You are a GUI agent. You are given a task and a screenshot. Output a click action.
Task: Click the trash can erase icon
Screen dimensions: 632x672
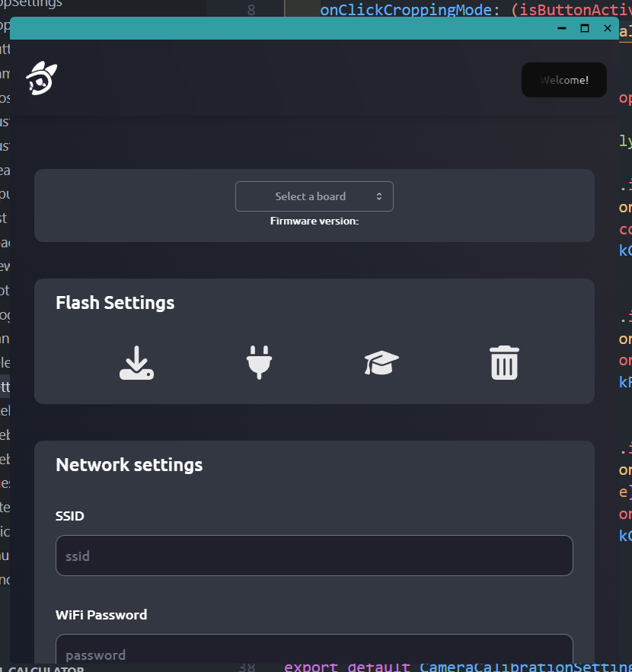pyautogui.click(x=504, y=362)
